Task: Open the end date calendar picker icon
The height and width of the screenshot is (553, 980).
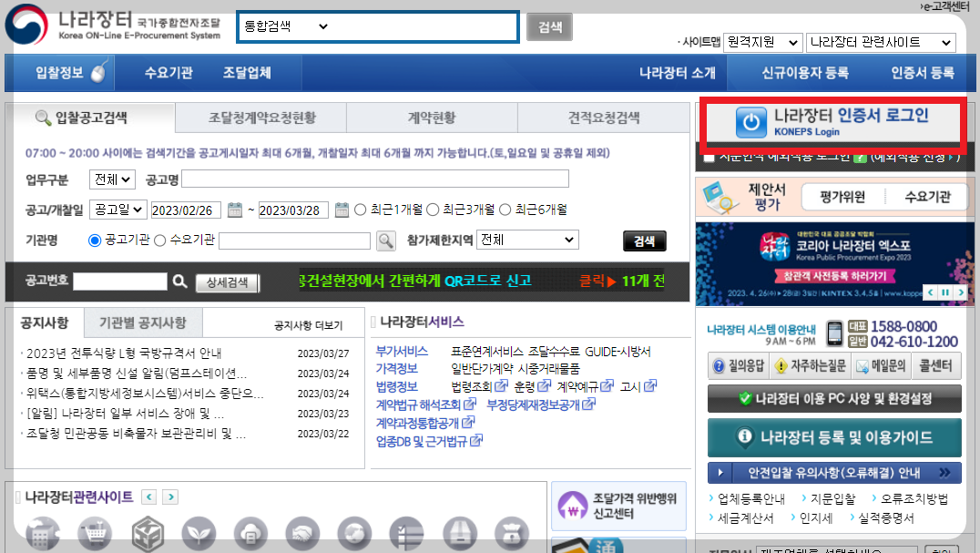Action: [342, 210]
